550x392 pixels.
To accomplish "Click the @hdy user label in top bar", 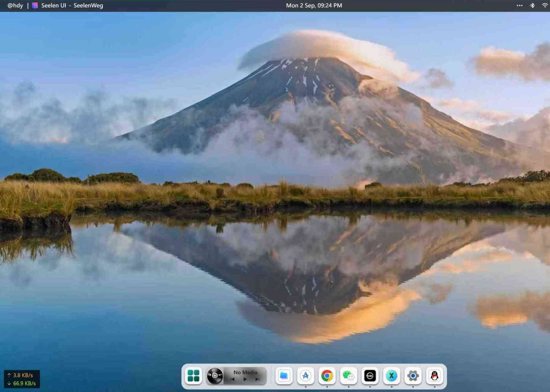I will click(15, 5).
